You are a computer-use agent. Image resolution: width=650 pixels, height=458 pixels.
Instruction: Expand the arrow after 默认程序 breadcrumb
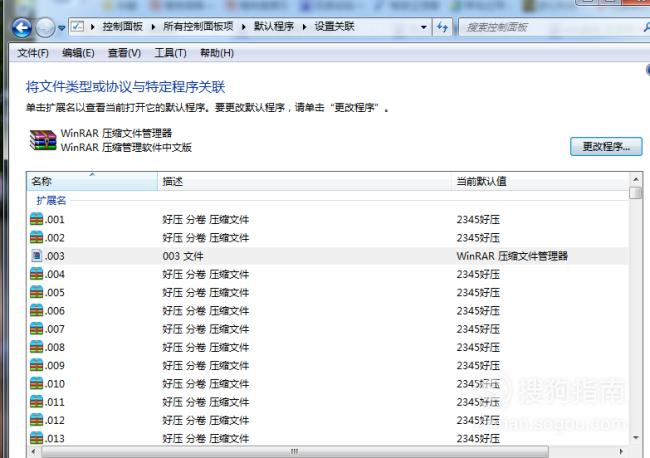click(x=304, y=27)
